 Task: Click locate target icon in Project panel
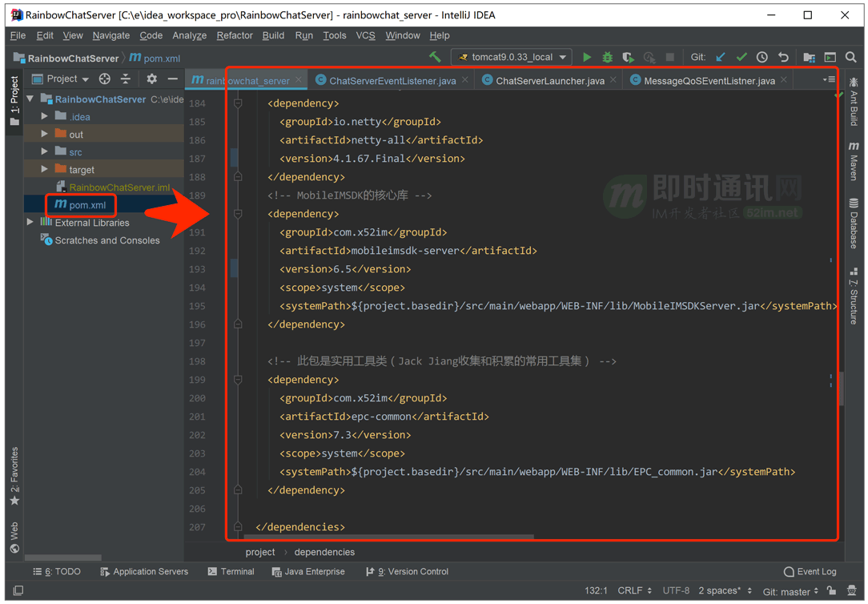104,79
